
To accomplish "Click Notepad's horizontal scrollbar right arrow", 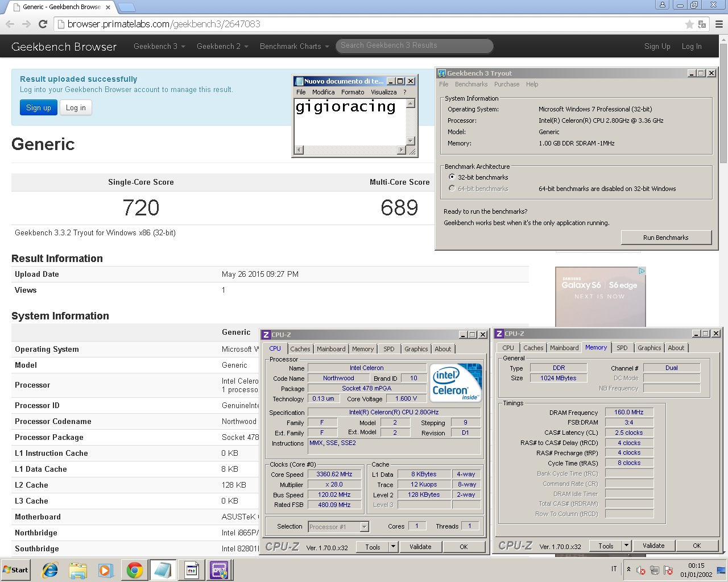I will [x=402, y=151].
